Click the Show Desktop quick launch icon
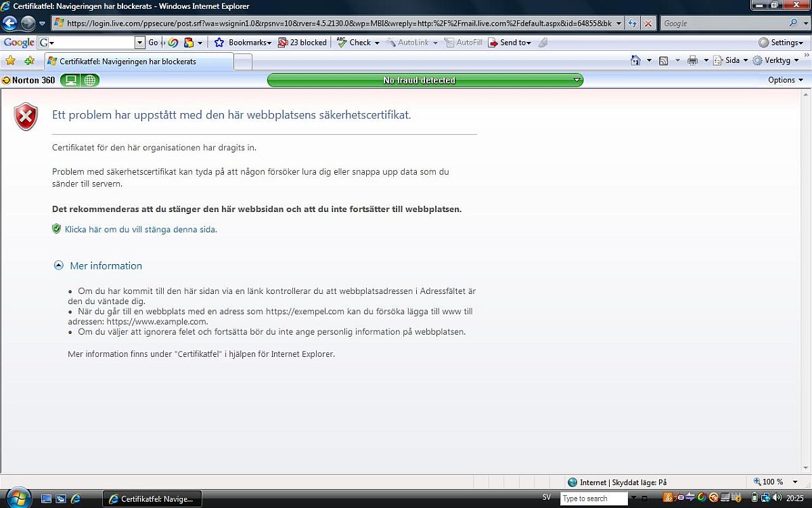Image resolution: width=812 pixels, height=508 pixels. point(46,499)
